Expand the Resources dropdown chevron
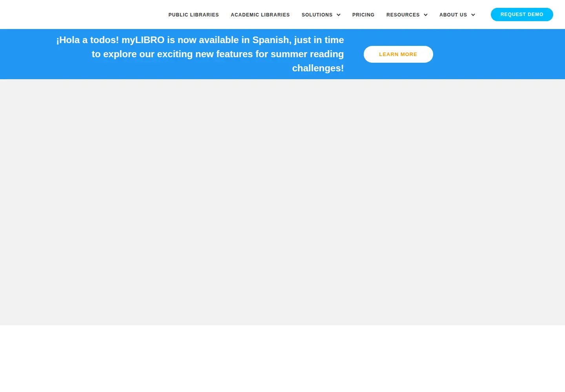 [426, 15]
